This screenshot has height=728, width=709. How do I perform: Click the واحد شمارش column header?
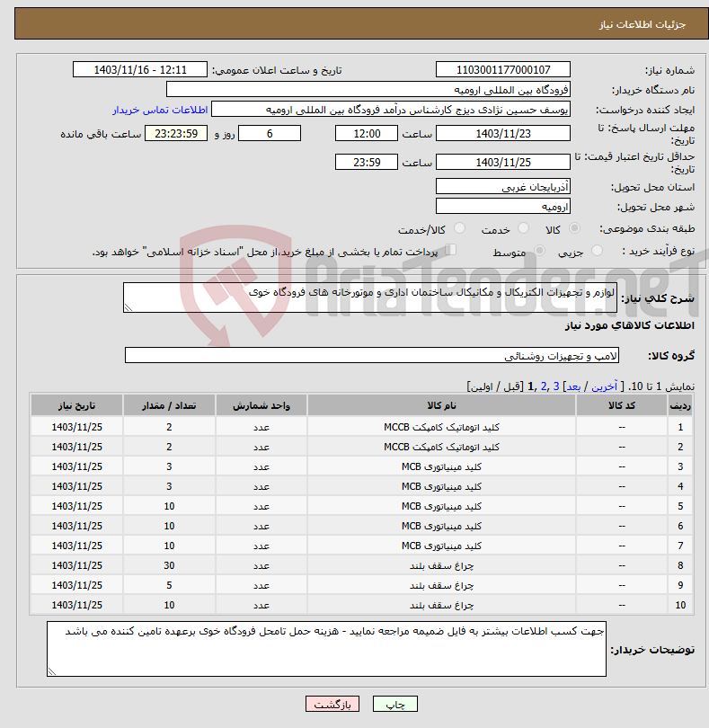pyautogui.click(x=261, y=405)
